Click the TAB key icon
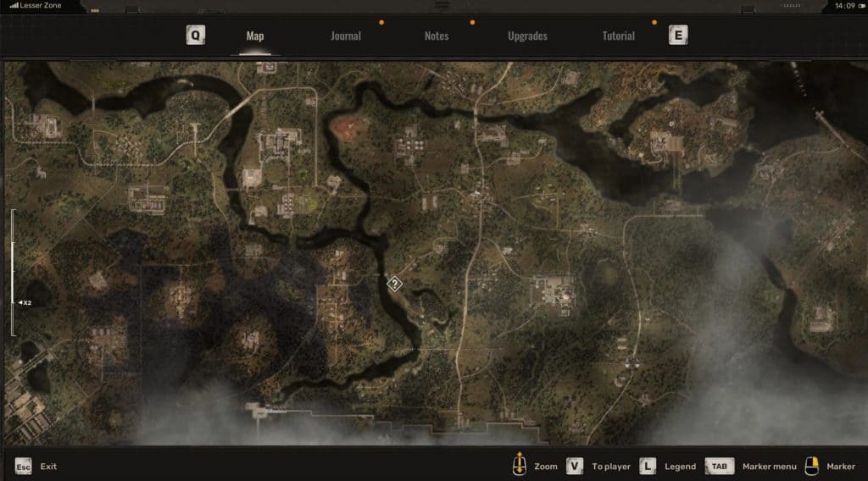This screenshot has height=481, width=868. 719,467
